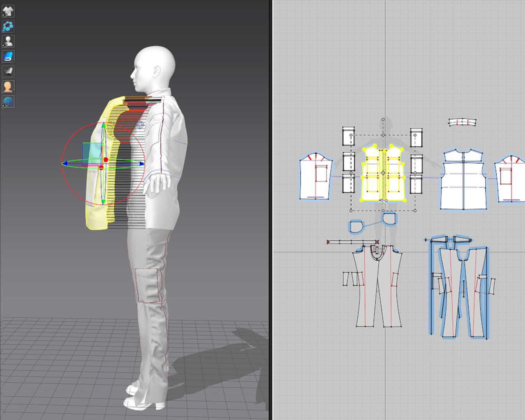Select the collar pattern piece at top
The width and height of the screenshot is (525, 420).
tap(462, 122)
